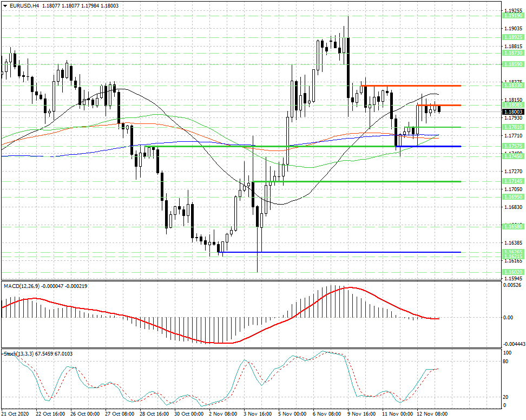Click the 9 Nov 16:00 time label
The width and height of the screenshot is (526, 420).
point(361,414)
